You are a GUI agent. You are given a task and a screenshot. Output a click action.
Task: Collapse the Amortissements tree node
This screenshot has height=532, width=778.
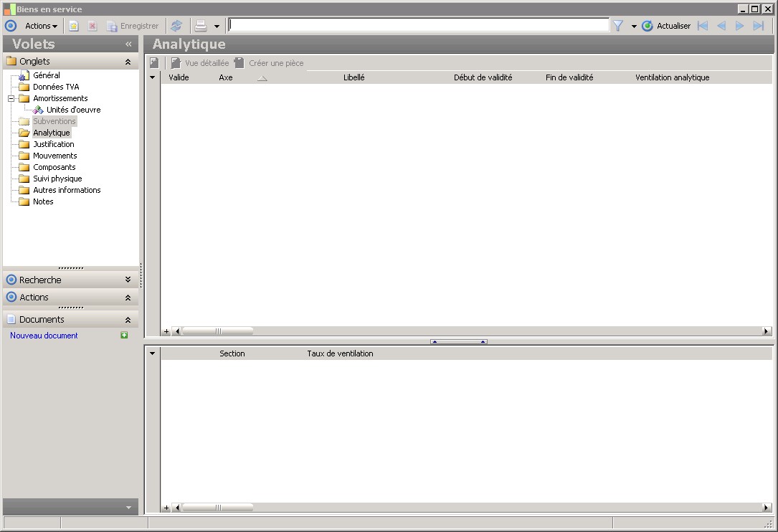pos(11,98)
